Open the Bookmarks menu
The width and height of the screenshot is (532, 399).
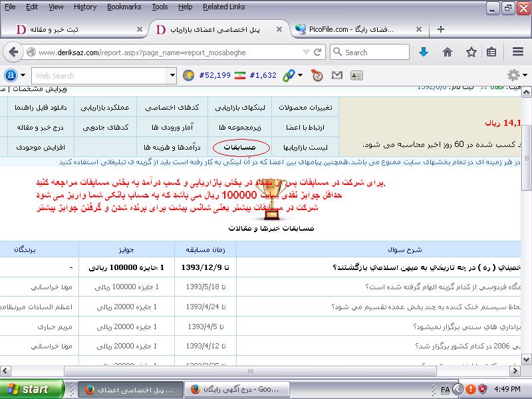click(x=124, y=7)
